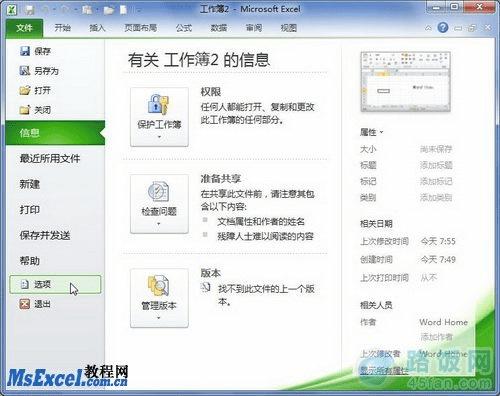Click 添加标题 to add a title

point(436,165)
